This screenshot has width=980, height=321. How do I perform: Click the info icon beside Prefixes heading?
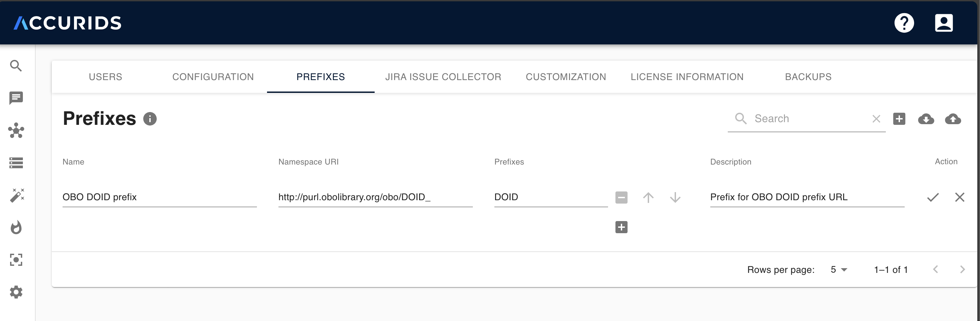pos(150,119)
